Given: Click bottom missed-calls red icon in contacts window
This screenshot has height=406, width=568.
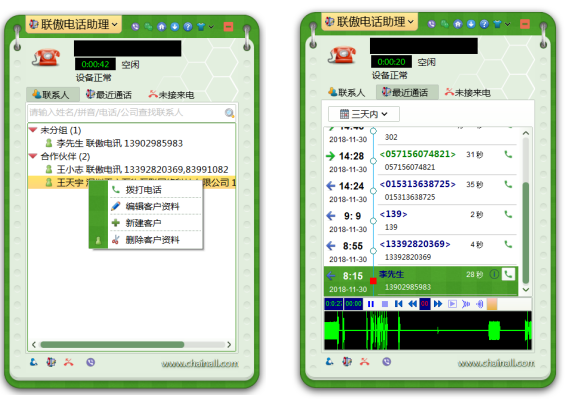Looking at the screenshot, I should [x=68, y=362].
